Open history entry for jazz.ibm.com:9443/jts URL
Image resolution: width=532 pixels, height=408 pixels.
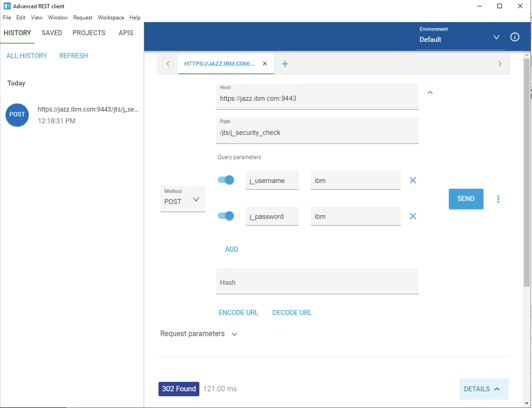(88, 109)
